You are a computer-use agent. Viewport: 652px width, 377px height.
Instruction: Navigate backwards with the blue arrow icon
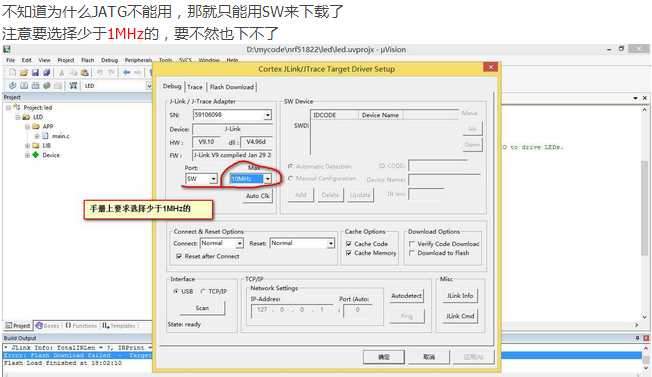click(x=126, y=73)
